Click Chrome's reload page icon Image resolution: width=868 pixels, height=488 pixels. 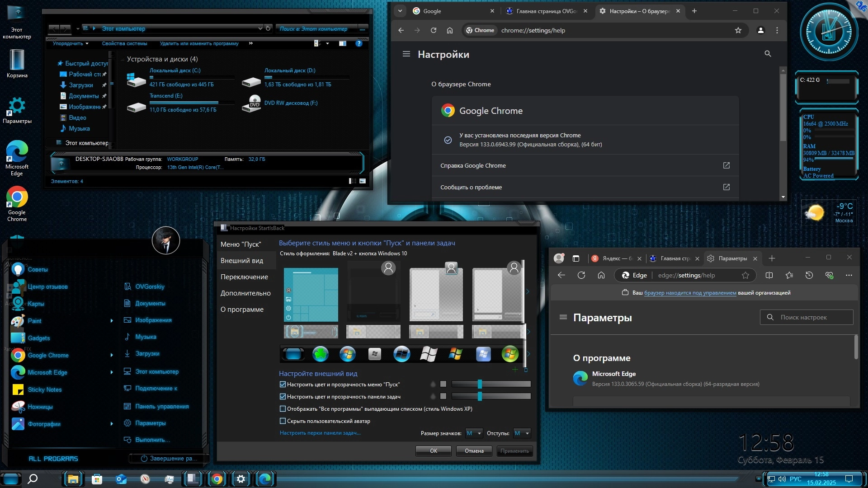[433, 30]
